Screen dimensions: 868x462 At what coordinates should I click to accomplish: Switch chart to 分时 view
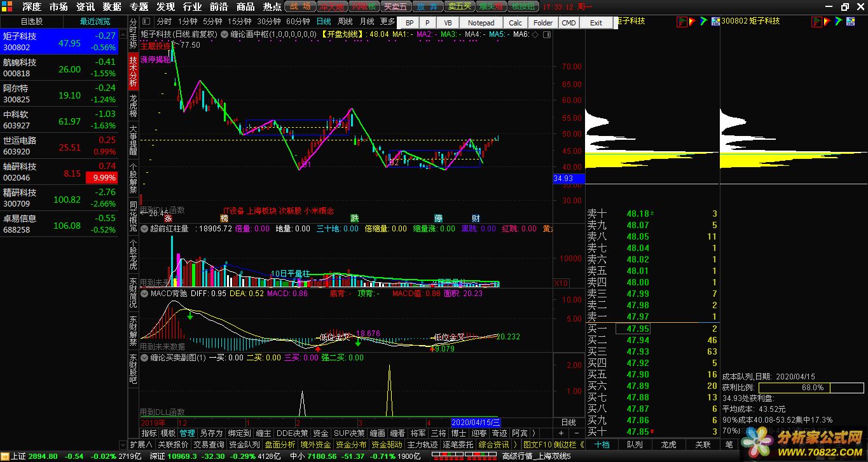pos(164,21)
